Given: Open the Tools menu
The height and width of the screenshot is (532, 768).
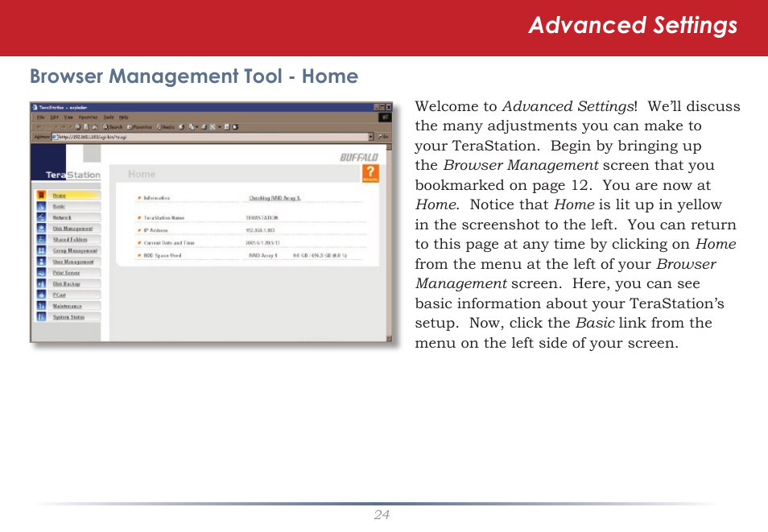Looking at the screenshot, I should (109, 118).
